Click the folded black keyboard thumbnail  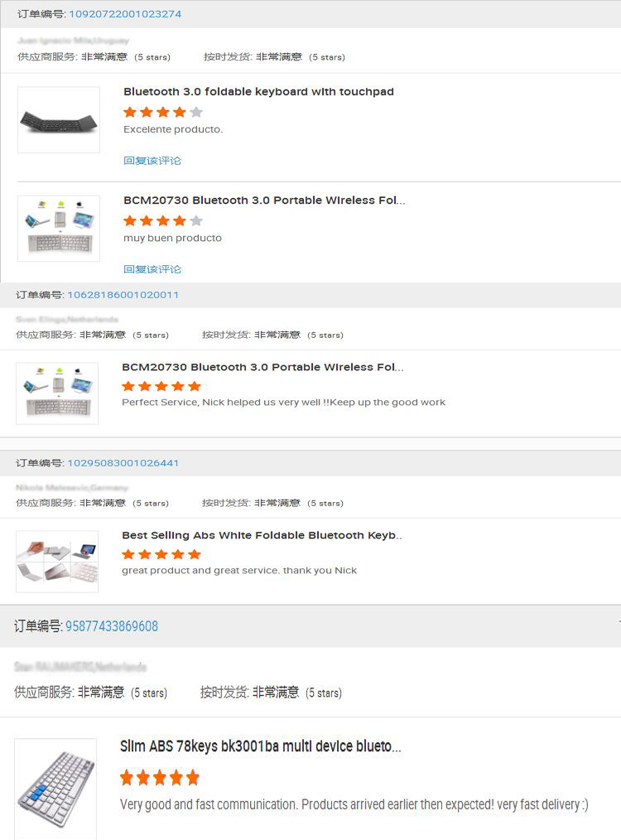(58, 119)
